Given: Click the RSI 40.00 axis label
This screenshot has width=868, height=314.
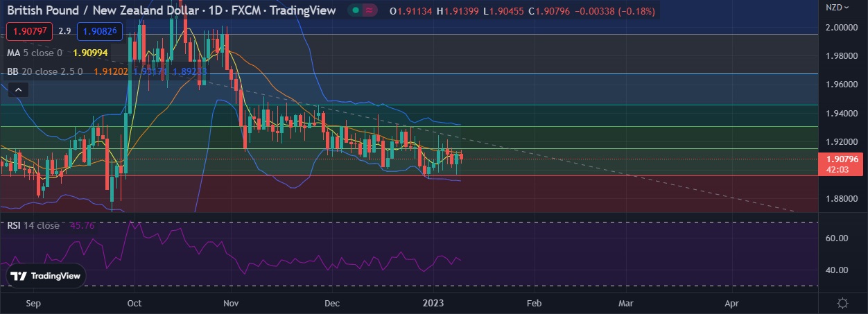Looking at the screenshot, I should click(838, 270).
